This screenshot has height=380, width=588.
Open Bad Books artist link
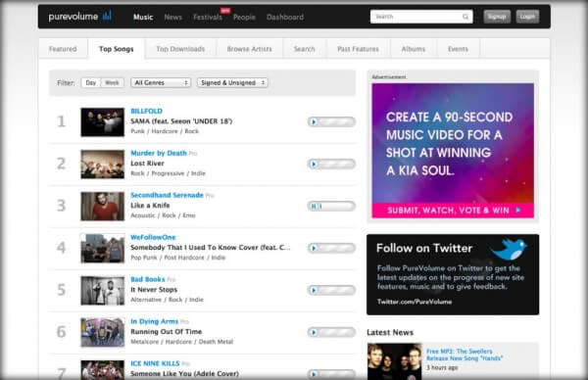(x=148, y=279)
